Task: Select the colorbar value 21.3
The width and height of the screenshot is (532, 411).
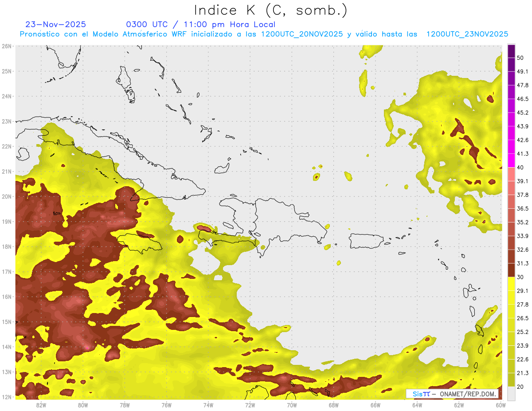Action: tap(522, 373)
